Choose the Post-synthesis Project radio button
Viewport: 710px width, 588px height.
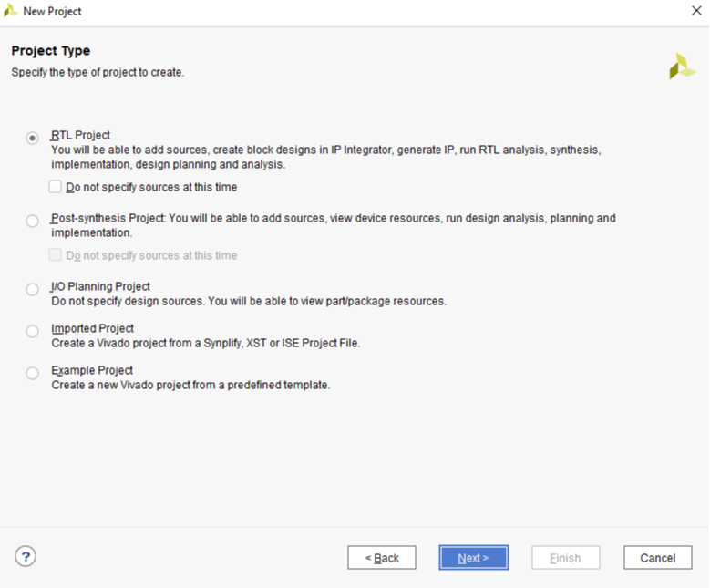(33, 221)
